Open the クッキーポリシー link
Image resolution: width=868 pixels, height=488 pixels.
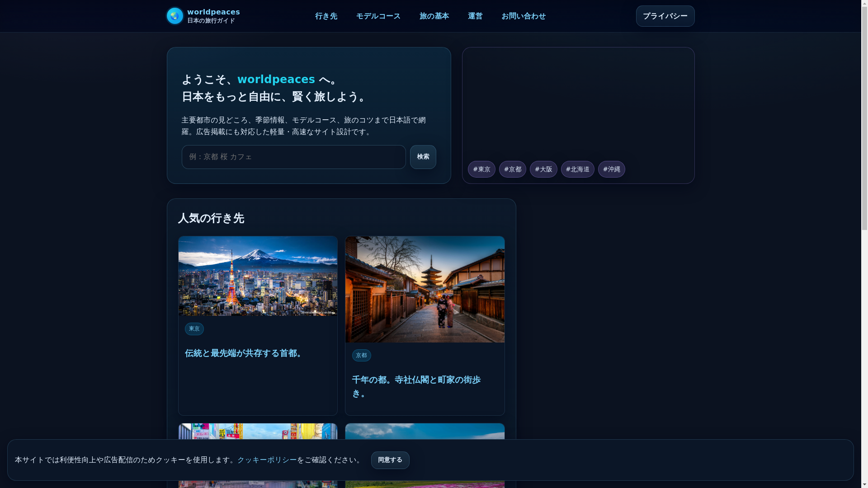[x=267, y=460]
